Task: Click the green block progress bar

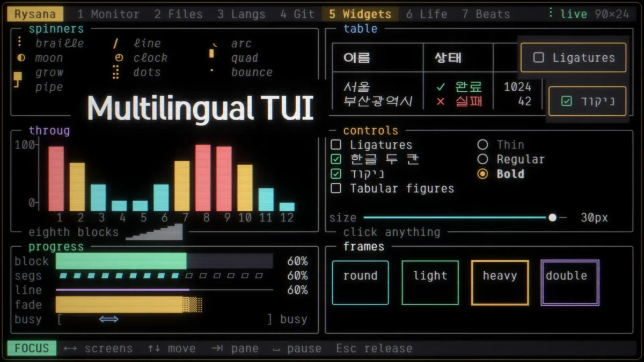Action: point(121,261)
